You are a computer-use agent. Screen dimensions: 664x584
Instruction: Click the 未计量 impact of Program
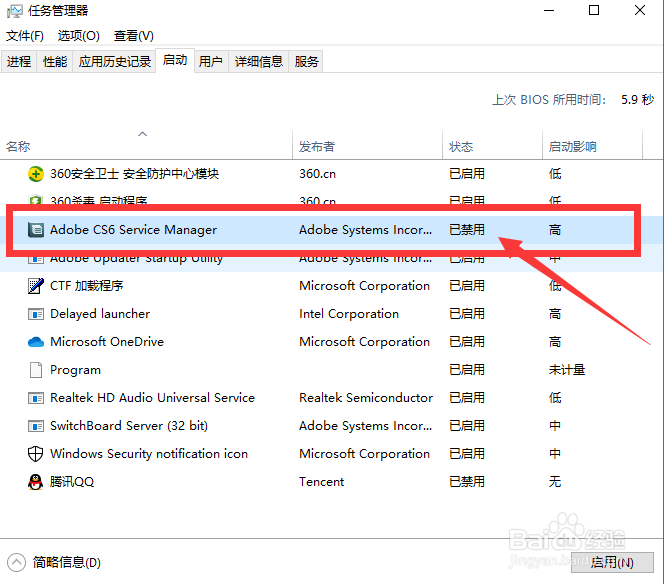[x=567, y=370]
